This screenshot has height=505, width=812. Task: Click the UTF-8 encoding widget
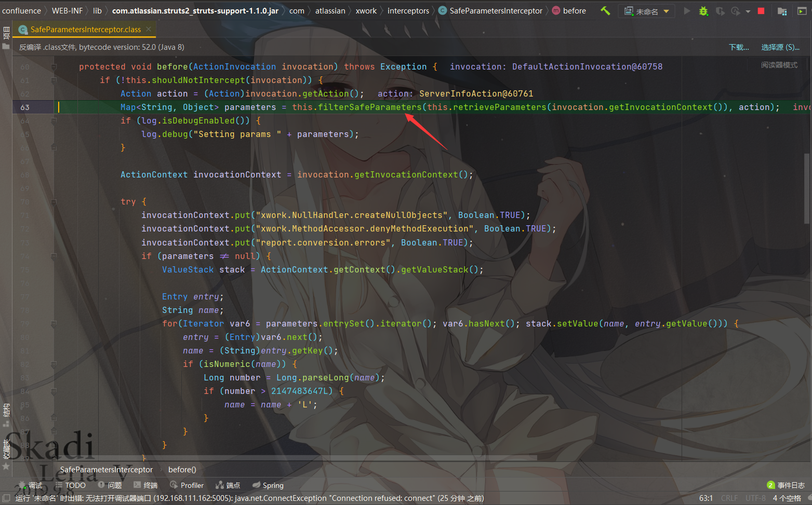(755, 498)
